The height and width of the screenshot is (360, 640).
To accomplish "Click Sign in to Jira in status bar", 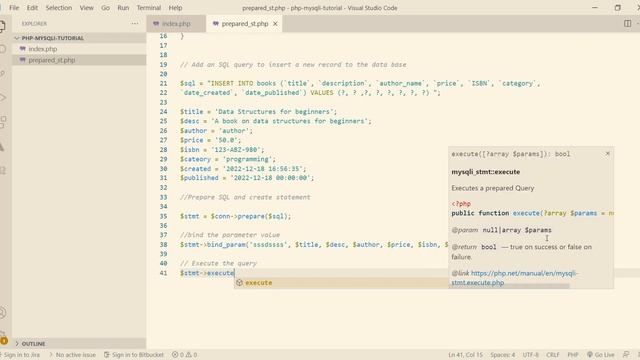I will (x=22, y=355).
